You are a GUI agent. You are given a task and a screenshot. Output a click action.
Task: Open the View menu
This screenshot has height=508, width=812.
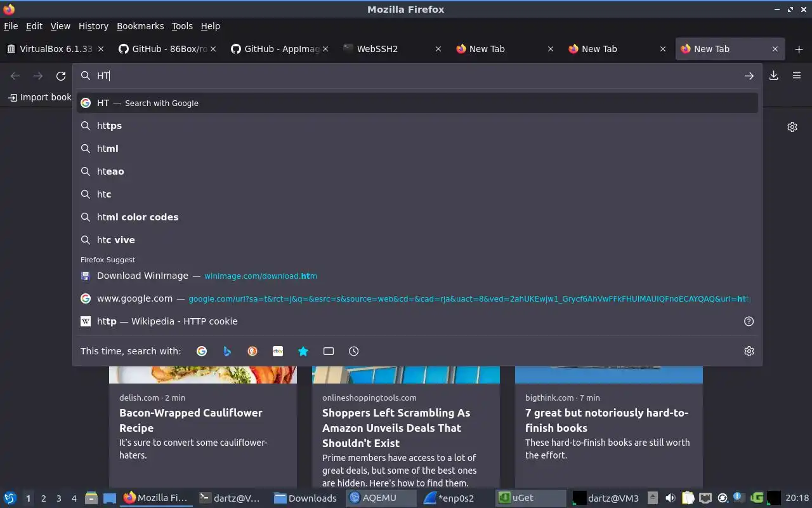click(60, 26)
